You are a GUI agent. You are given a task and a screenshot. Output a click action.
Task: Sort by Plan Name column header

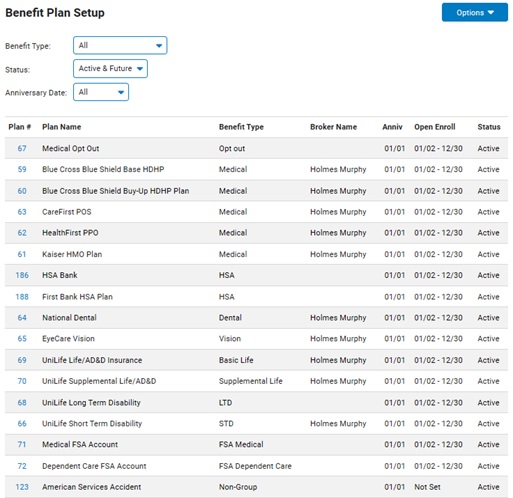pos(62,127)
